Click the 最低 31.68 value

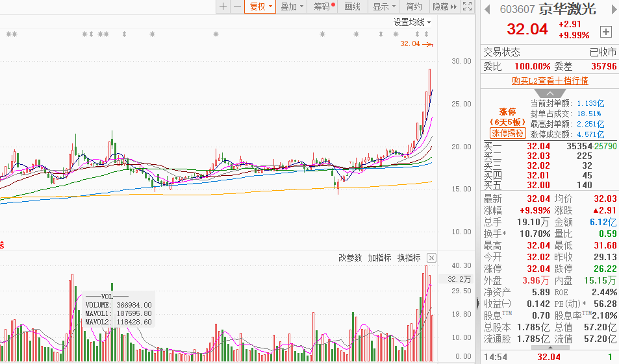605,246
